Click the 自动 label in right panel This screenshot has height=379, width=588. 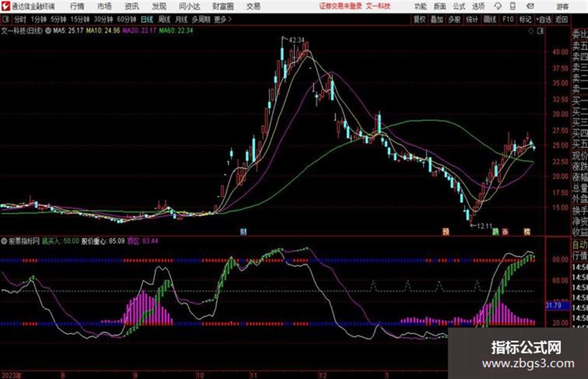click(x=580, y=245)
